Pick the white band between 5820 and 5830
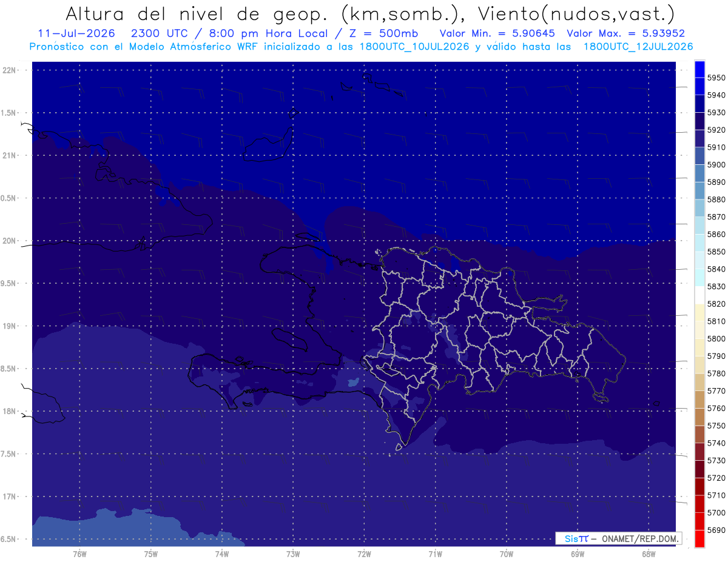The height and width of the screenshot is (562, 728). pyautogui.click(x=699, y=295)
